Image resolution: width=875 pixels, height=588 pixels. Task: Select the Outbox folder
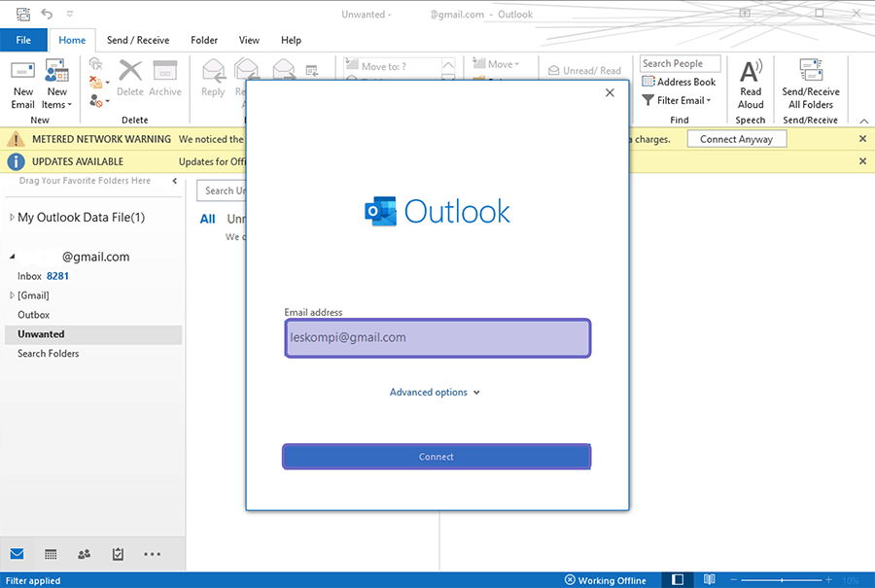[33, 315]
